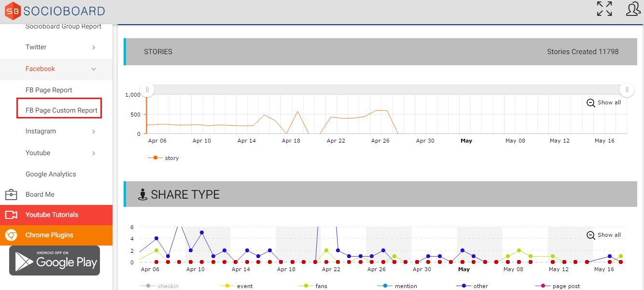
Task: Toggle the event series legend
Action: pos(236,286)
